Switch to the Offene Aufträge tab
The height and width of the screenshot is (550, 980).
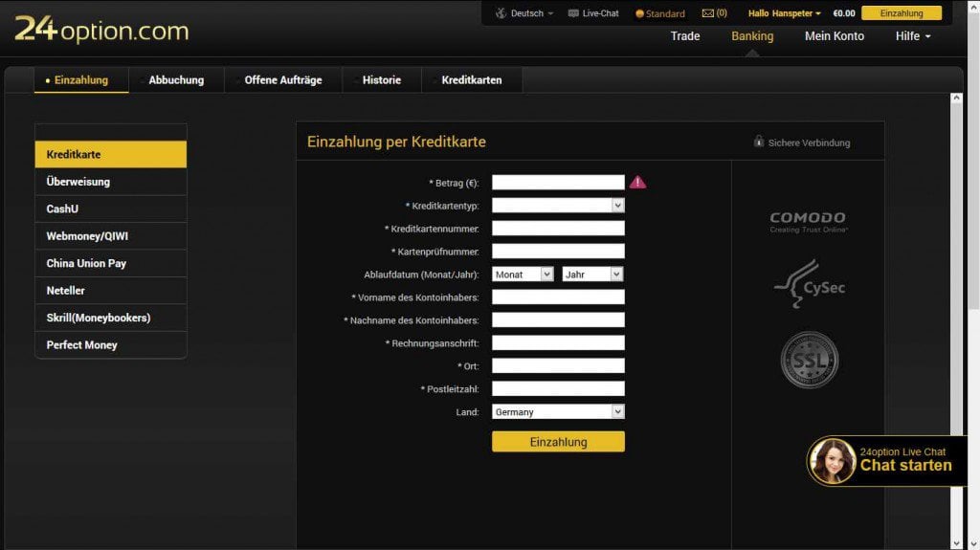[283, 80]
